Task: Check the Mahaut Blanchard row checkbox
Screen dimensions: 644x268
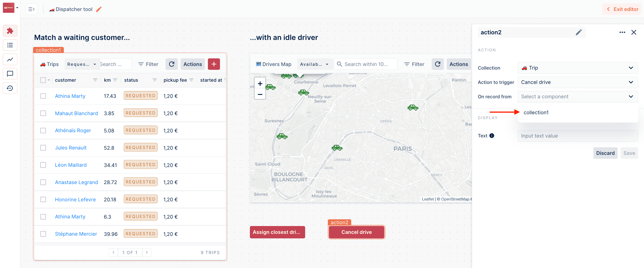Action: (x=43, y=113)
